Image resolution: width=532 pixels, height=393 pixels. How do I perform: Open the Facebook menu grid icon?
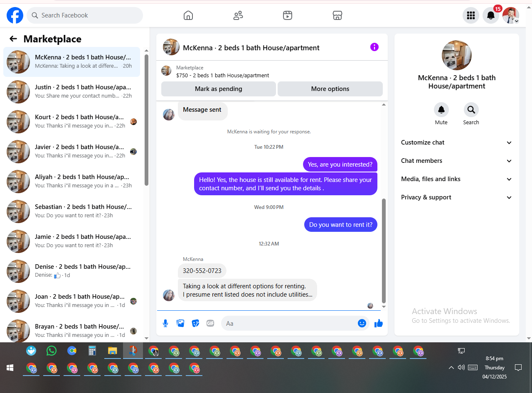pos(471,15)
